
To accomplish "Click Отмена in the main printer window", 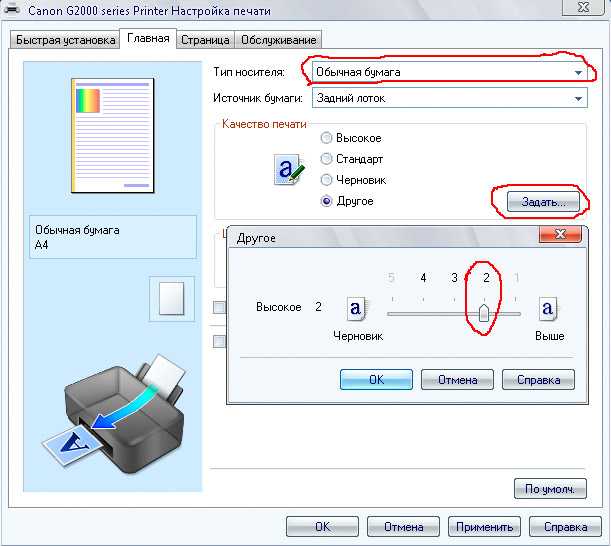I will [x=403, y=527].
